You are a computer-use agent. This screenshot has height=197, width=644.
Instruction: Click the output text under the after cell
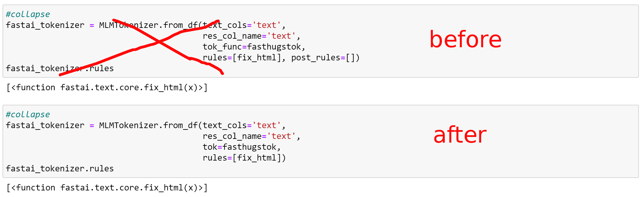coord(107,188)
